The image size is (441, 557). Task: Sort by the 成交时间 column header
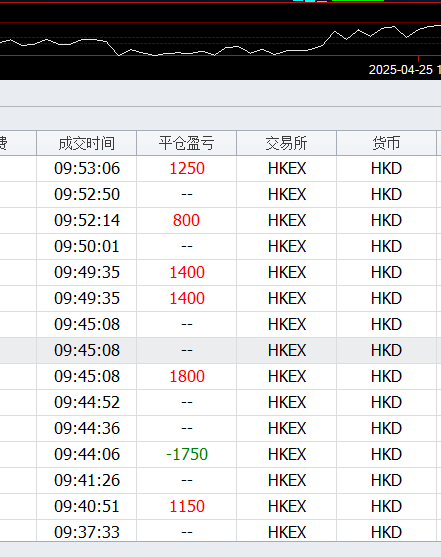tap(86, 143)
